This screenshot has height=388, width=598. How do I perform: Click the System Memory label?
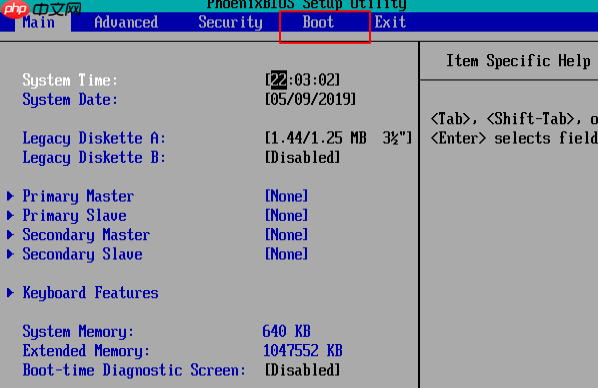tap(78, 332)
